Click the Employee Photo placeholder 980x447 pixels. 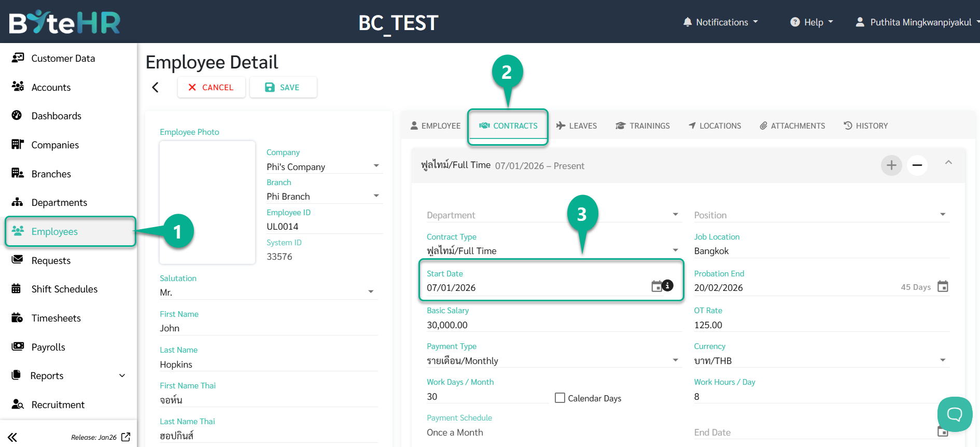click(207, 202)
